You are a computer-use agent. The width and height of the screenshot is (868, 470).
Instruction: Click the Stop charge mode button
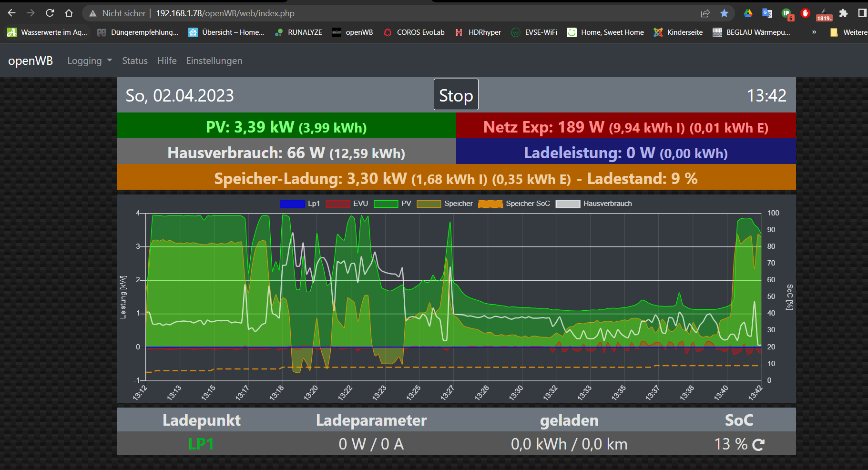pos(456,95)
